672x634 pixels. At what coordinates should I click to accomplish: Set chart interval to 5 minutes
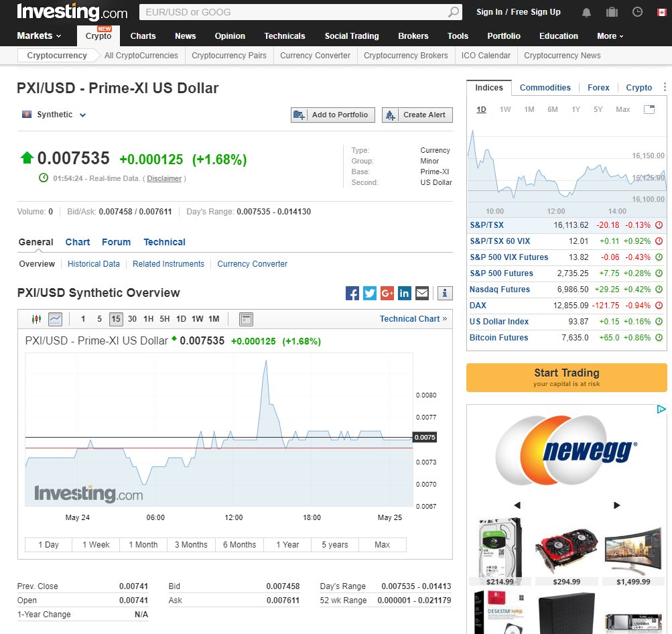99,319
